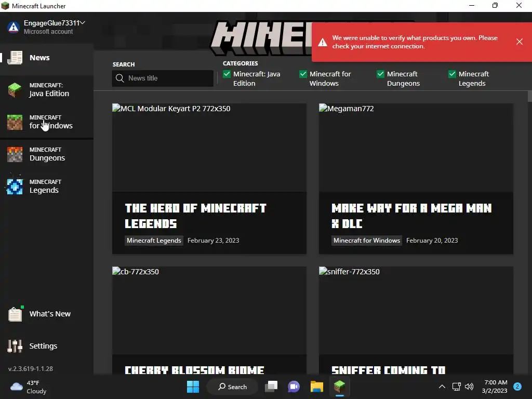This screenshot has height=399, width=532.
Task: Click the Java Edition grass block icon
Action: click(x=15, y=90)
